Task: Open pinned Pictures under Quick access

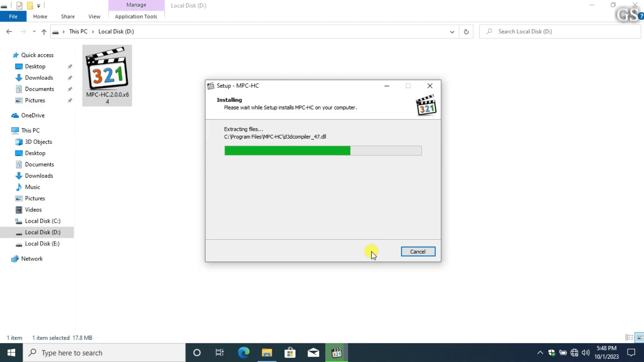Action: [x=35, y=101]
